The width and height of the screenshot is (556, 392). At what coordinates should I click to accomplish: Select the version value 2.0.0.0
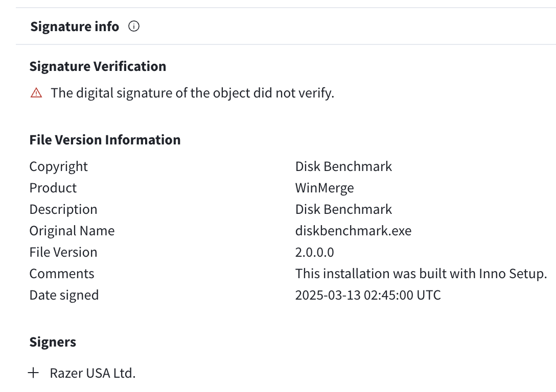[314, 253]
